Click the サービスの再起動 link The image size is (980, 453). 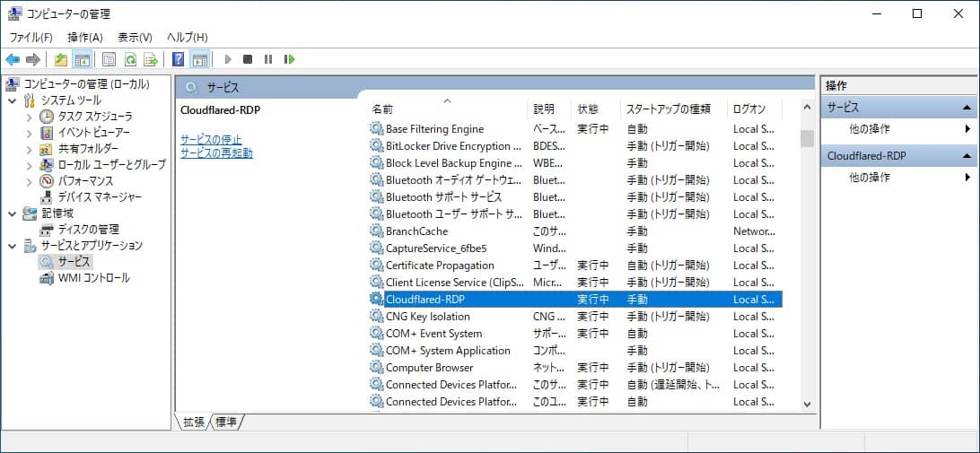coord(217,152)
